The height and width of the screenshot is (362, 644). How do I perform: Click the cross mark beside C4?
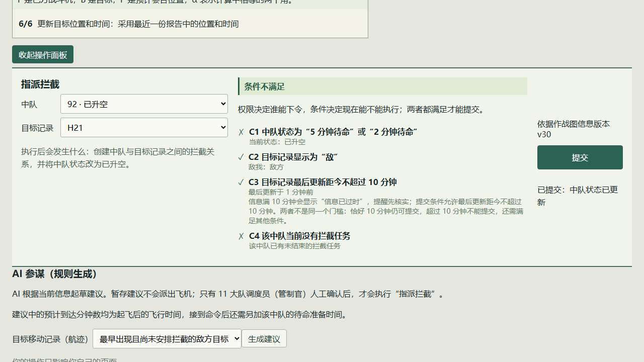coord(242,236)
